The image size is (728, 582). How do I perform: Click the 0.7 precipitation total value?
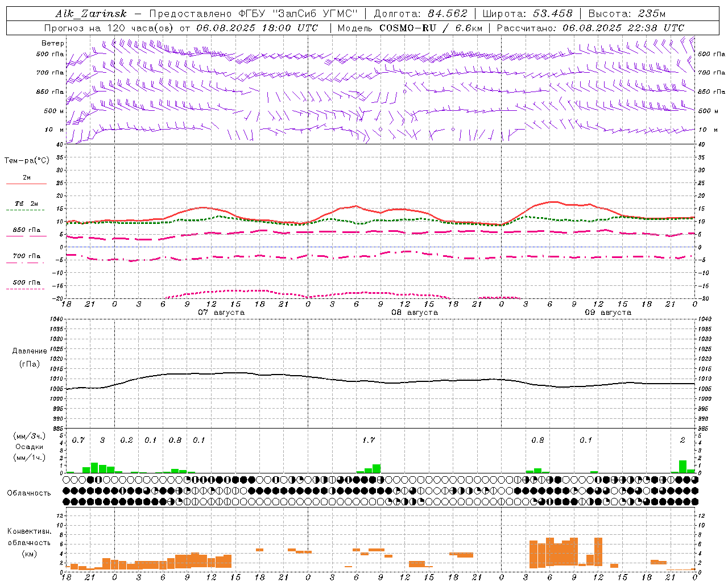[78, 440]
